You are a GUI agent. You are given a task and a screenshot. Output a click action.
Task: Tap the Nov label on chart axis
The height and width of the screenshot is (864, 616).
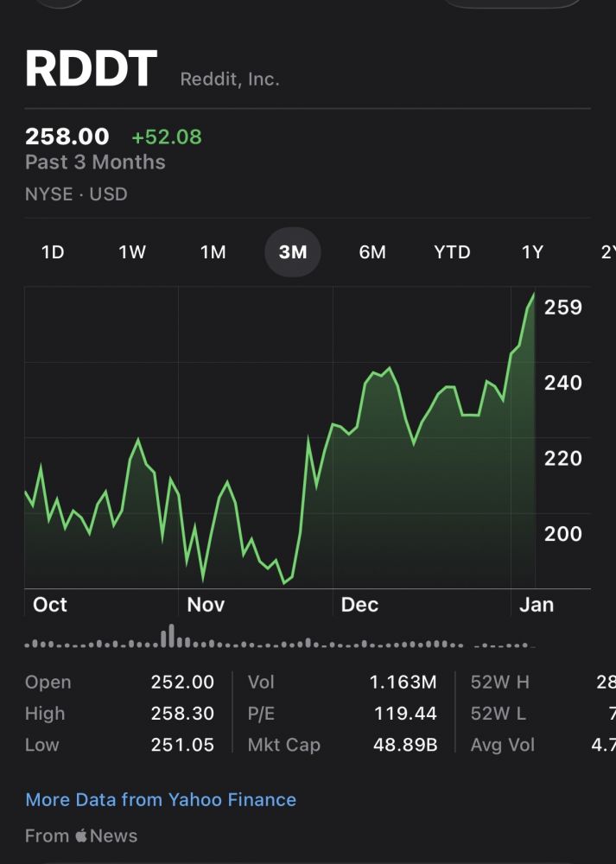pyautogui.click(x=206, y=605)
